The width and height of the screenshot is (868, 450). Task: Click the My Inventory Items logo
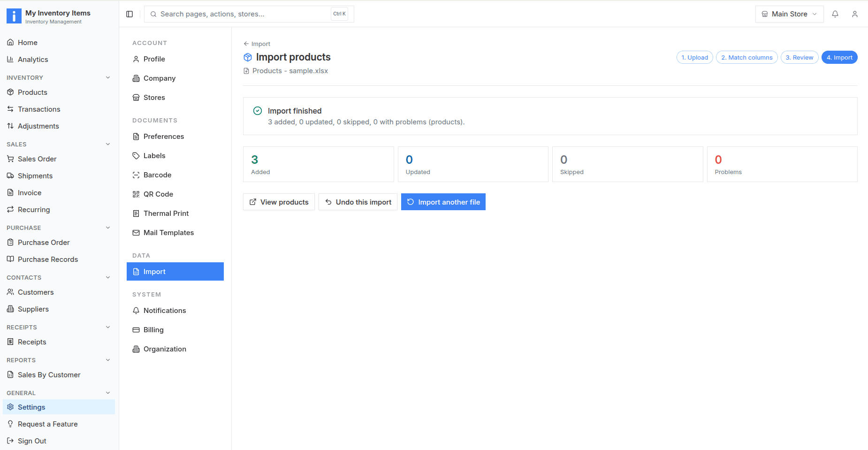14,16
